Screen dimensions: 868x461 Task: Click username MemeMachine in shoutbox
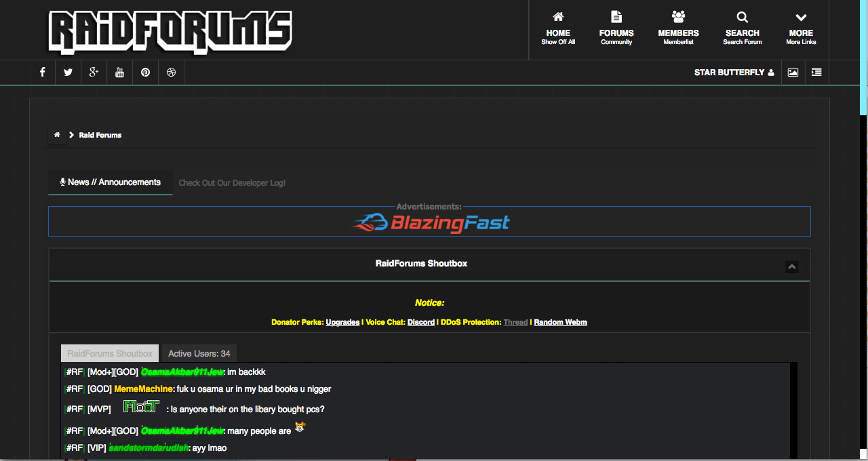144,389
